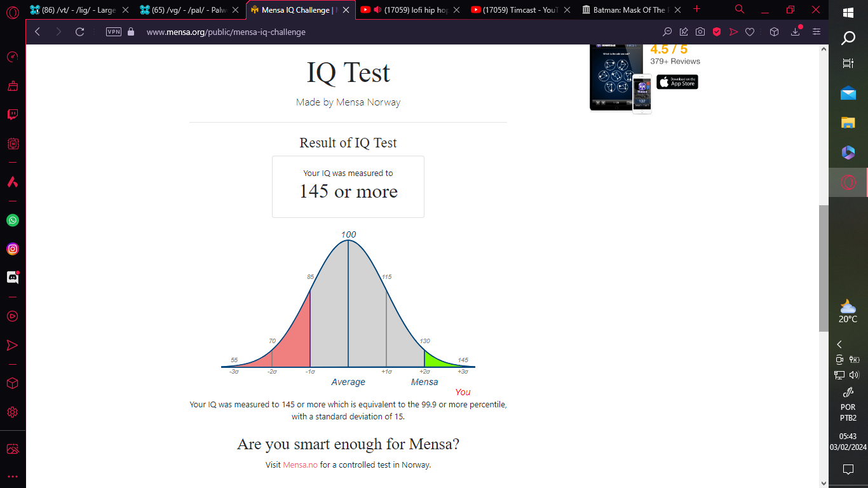
Task: Open File Explorer on the taskbar
Action: click(x=848, y=123)
